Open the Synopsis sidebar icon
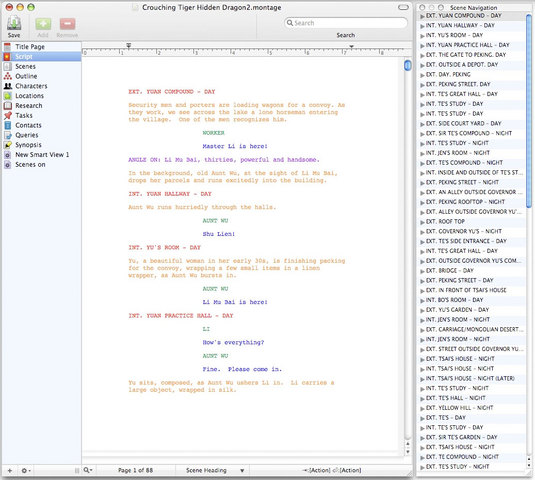535x480 pixels. point(7,145)
